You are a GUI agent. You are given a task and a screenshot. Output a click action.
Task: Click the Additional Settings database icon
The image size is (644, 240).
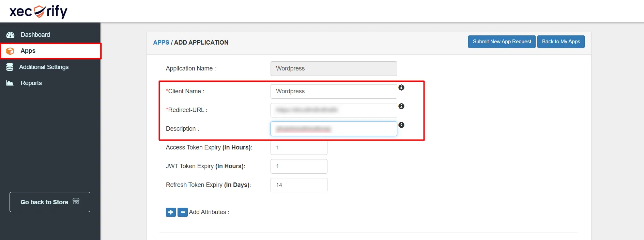(x=10, y=67)
